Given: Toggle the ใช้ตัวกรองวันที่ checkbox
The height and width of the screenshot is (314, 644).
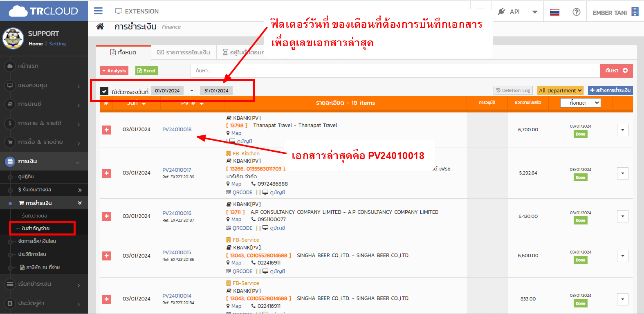Looking at the screenshot, I should pos(104,91).
